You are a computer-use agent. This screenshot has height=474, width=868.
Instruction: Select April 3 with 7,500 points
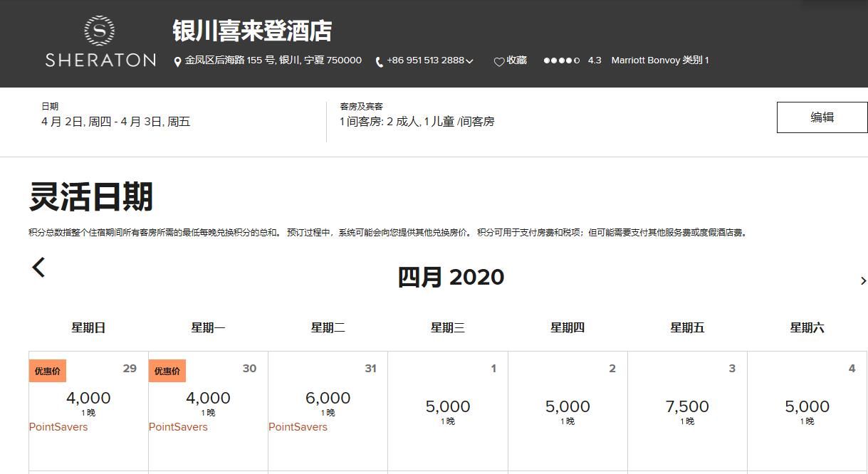[687, 411]
